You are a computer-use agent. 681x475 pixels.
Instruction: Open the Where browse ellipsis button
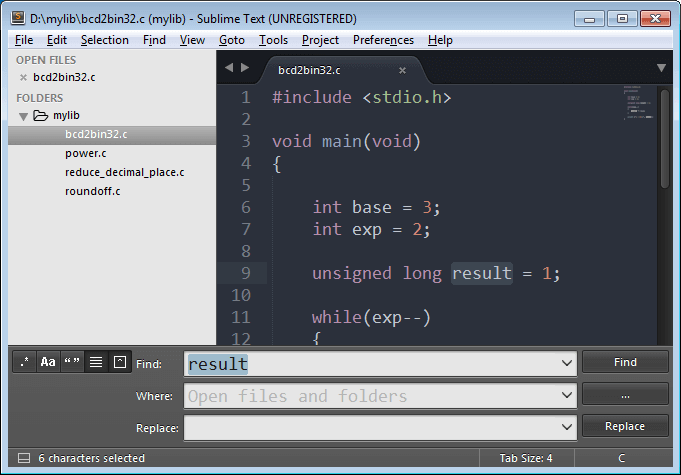pyautogui.click(x=625, y=395)
